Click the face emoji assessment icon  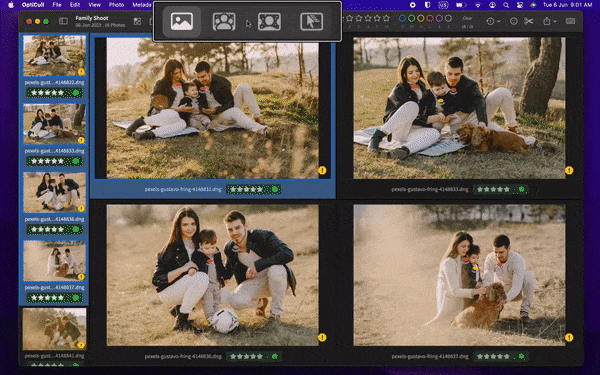tap(514, 21)
